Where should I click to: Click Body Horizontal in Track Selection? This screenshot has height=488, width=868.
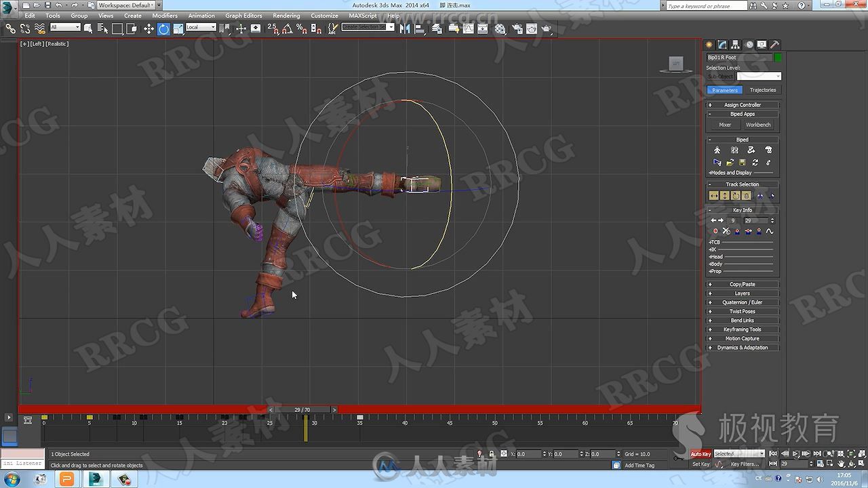tap(713, 196)
